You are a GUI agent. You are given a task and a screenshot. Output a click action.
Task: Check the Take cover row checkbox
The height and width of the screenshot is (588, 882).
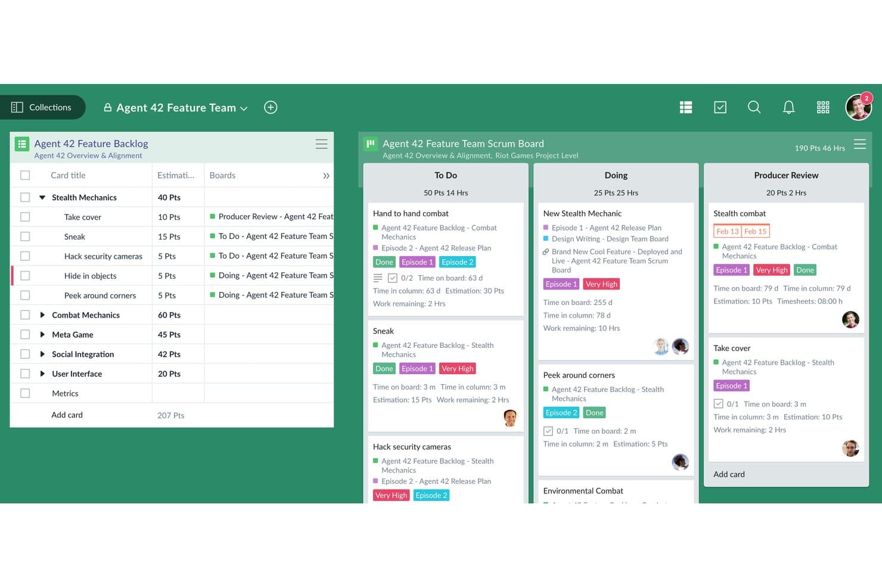click(25, 217)
